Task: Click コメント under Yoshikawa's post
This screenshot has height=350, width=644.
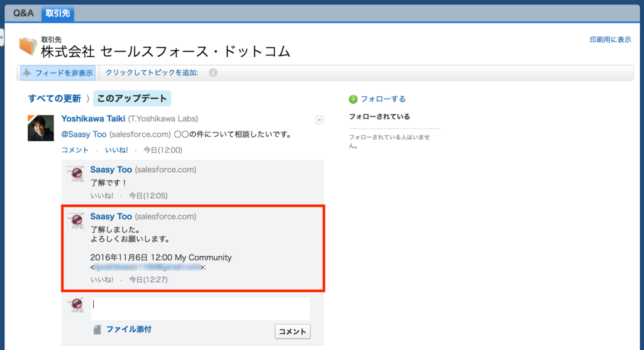Action: click(x=75, y=150)
